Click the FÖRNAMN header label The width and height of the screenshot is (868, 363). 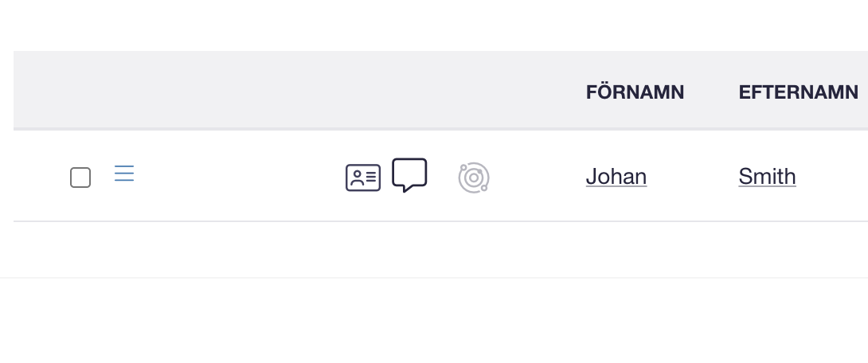click(635, 92)
